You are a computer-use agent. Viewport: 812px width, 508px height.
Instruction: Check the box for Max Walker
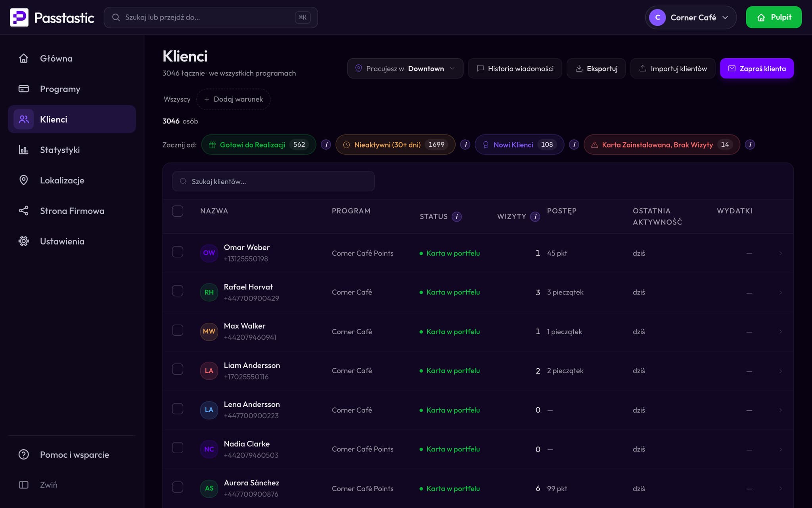coord(178,330)
